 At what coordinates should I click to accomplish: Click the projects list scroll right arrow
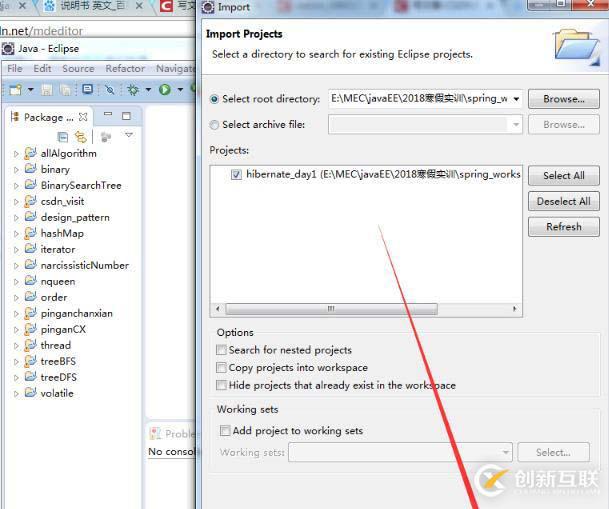pyautogui.click(x=514, y=309)
